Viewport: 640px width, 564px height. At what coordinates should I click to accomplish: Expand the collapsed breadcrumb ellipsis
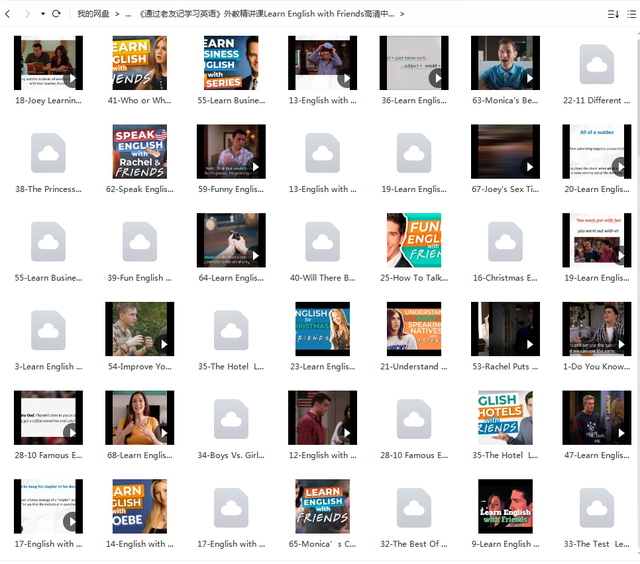128,14
